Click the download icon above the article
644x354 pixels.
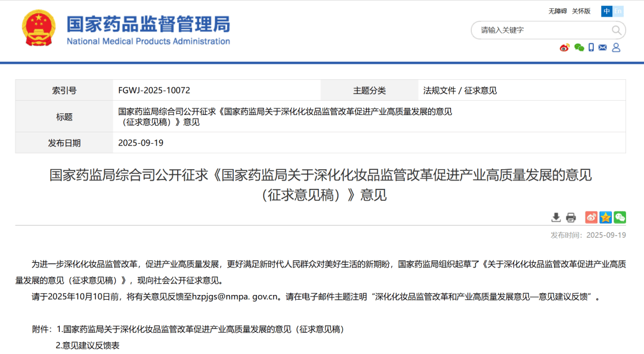(x=556, y=217)
